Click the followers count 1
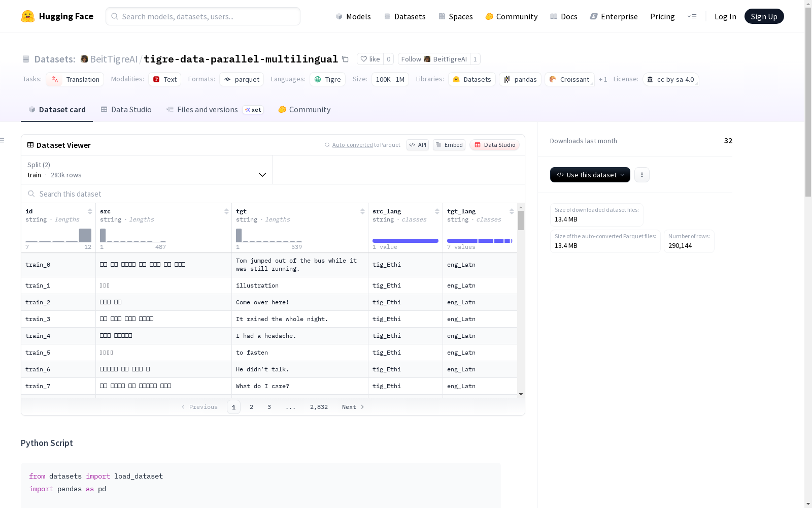812x508 pixels. (x=475, y=59)
